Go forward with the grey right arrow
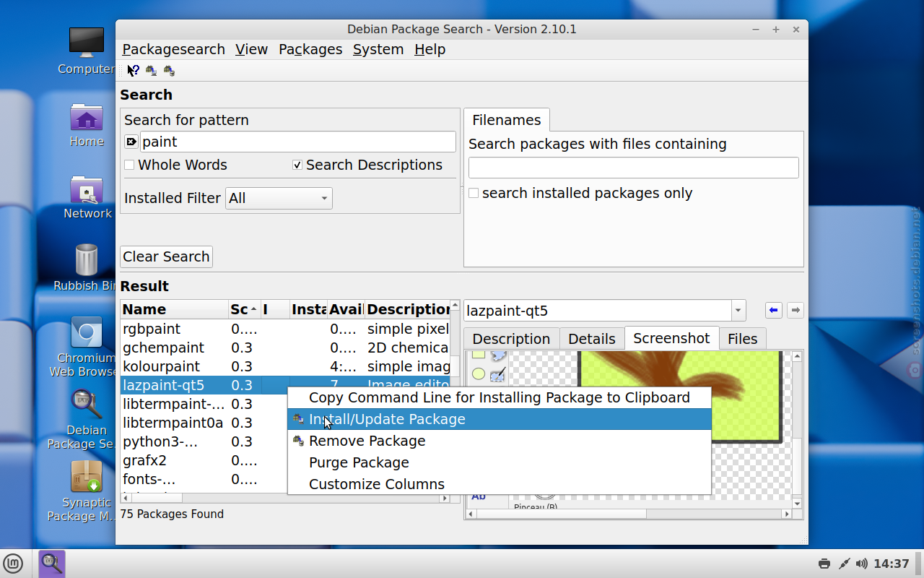 [x=795, y=311]
